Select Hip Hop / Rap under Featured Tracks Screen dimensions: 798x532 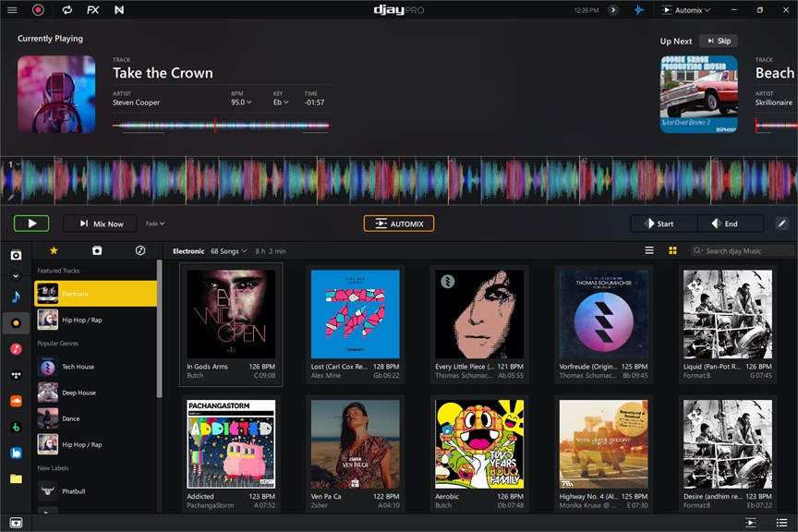[x=96, y=320]
